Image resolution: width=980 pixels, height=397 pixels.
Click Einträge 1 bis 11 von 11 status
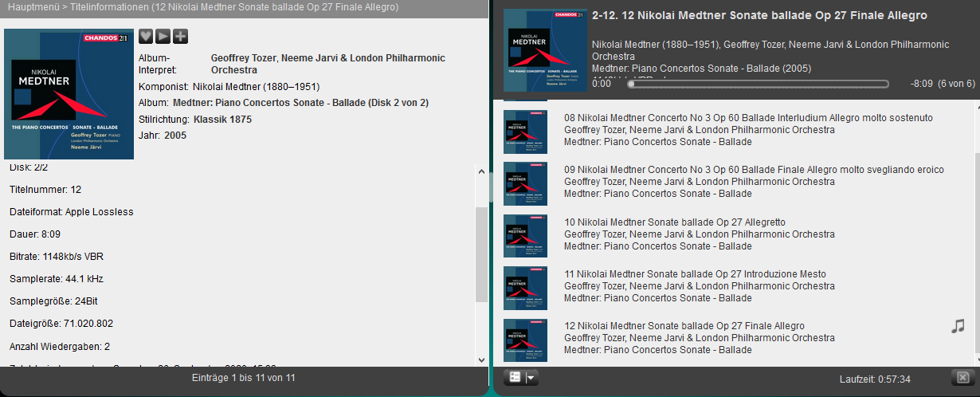click(x=244, y=377)
